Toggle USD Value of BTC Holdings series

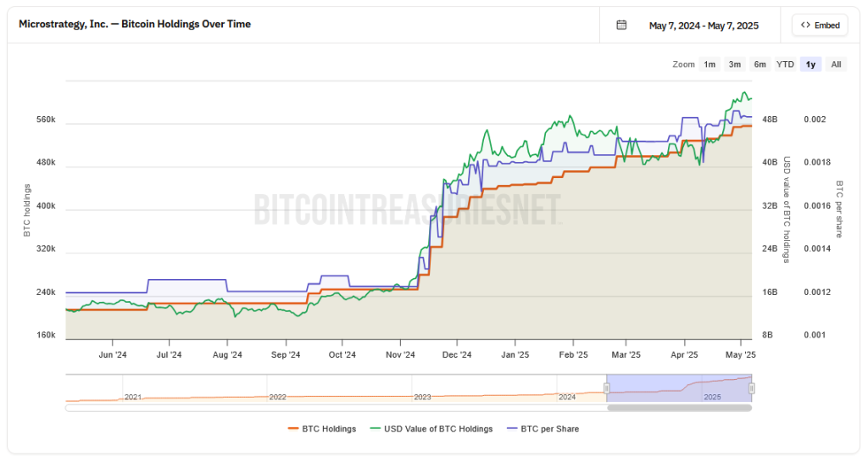click(431, 429)
